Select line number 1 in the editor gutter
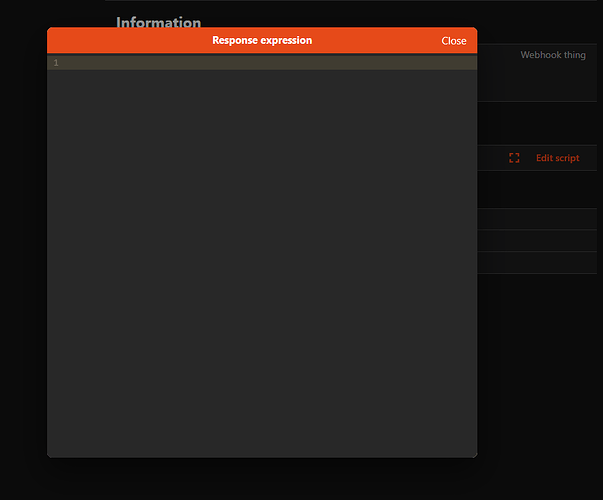The image size is (603, 500). coord(56,63)
